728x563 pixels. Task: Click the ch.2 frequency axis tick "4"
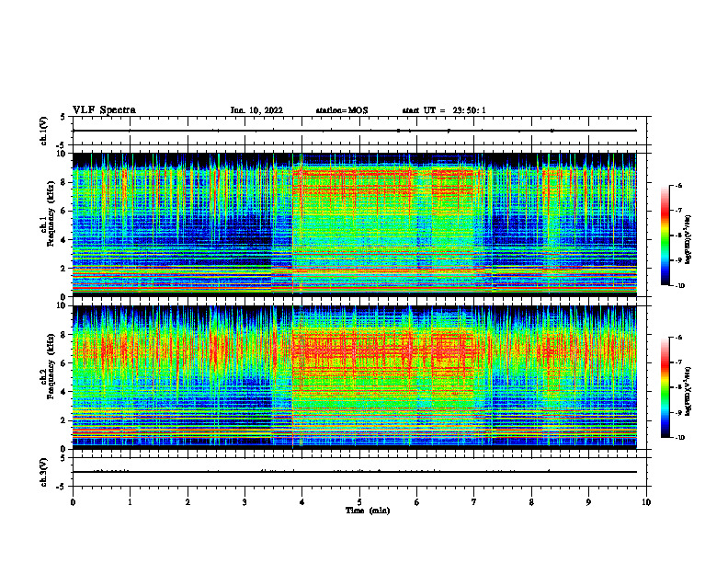click(64, 392)
